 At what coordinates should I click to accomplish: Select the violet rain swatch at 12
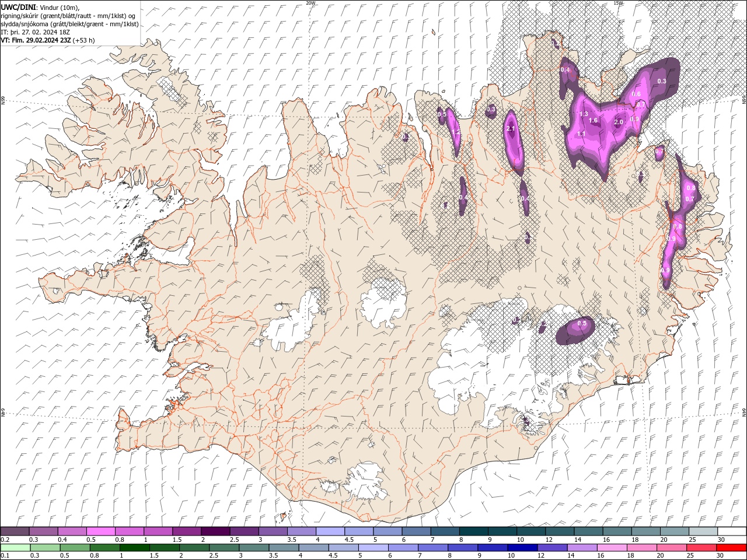552,548
